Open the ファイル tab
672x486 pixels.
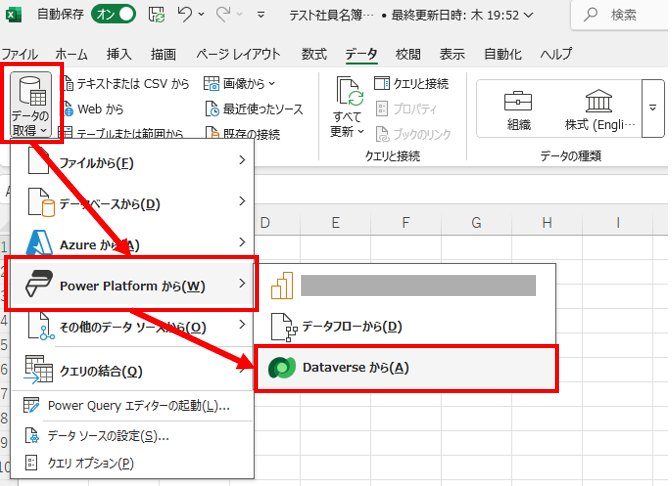coord(20,54)
